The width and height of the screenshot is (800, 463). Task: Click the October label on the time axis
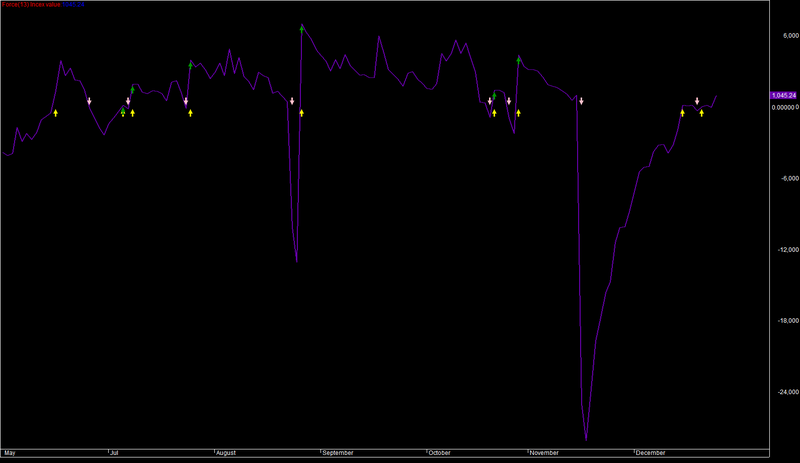(x=440, y=453)
